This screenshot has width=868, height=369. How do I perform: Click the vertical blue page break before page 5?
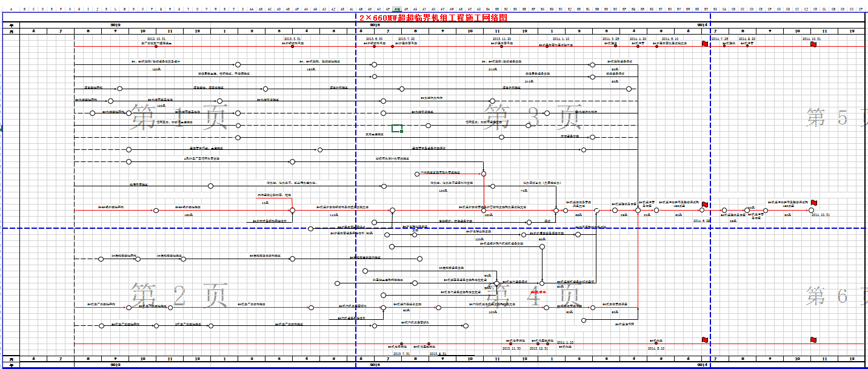(710, 182)
